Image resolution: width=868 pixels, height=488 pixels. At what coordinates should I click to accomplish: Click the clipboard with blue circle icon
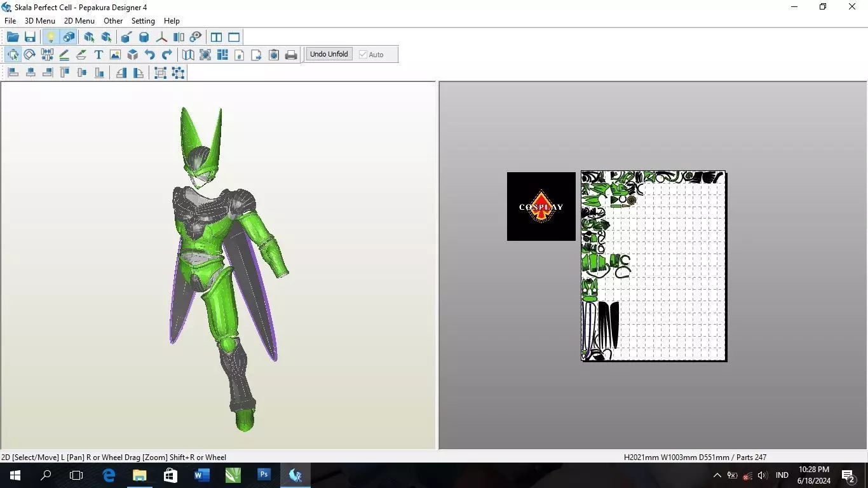coord(274,55)
